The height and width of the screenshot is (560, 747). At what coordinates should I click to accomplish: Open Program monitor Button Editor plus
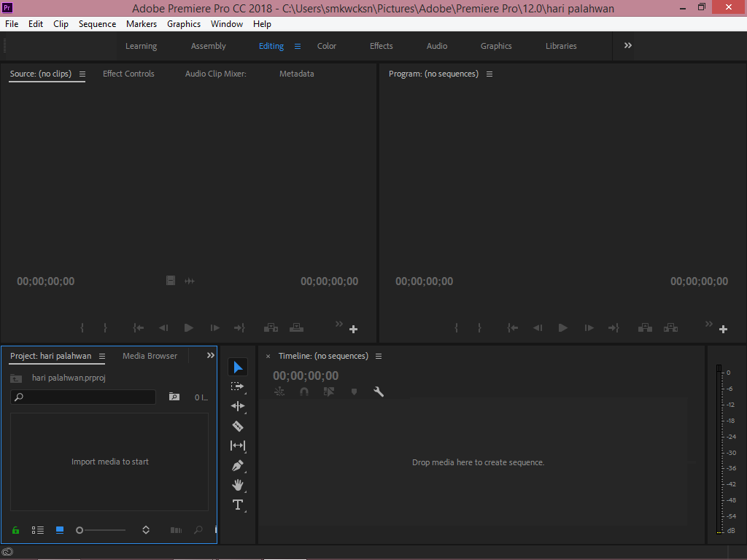point(723,329)
